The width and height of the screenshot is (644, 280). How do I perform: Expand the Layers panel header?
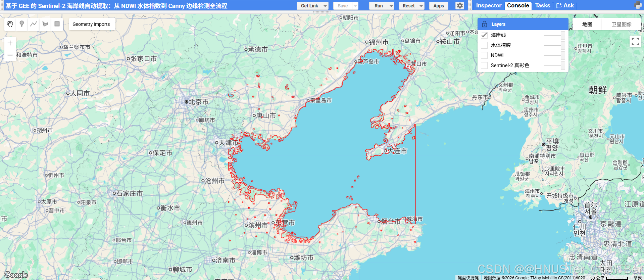523,24
